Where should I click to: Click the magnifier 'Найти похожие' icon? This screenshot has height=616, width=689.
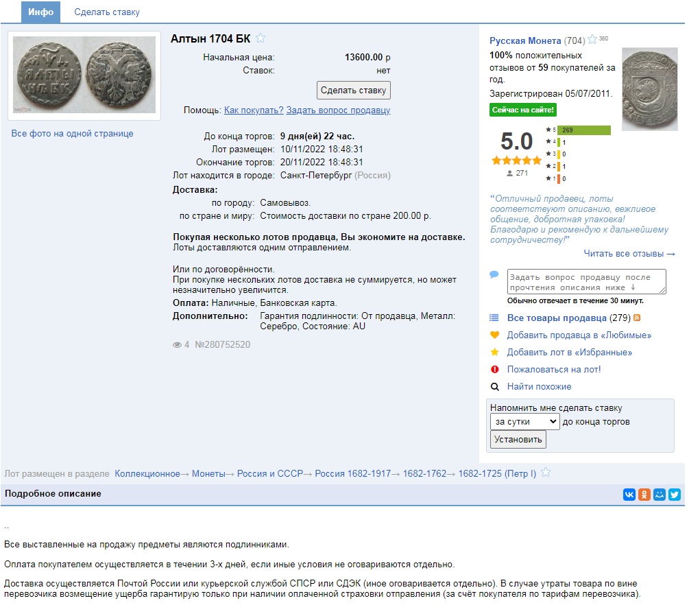[495, 387]
